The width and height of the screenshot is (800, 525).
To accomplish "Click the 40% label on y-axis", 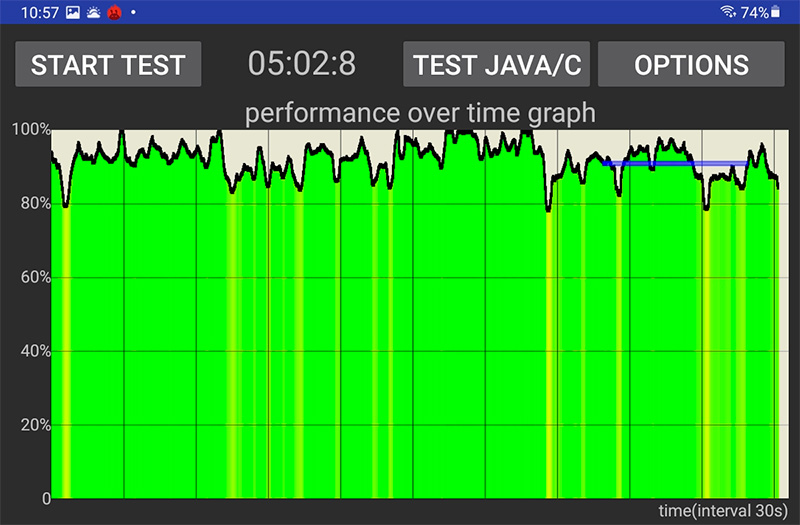I will (32, 351).
